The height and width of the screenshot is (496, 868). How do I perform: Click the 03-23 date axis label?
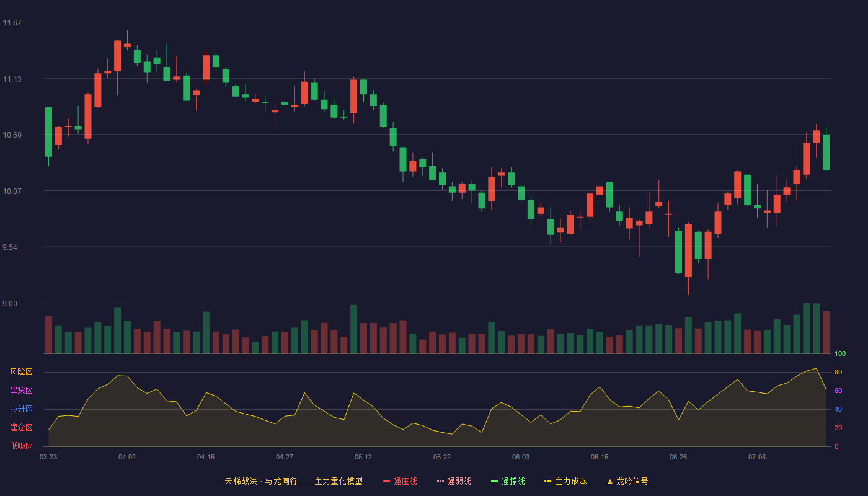click(48, 457)
